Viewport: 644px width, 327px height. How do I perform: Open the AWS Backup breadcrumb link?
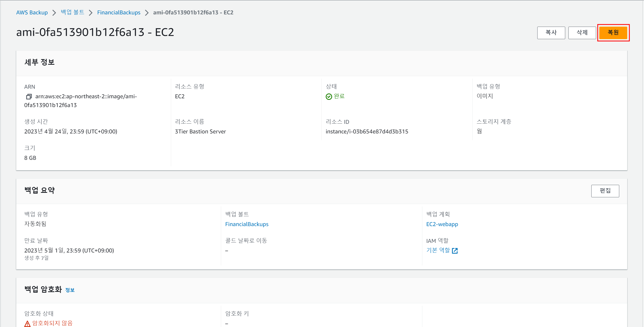pos(32,13)
